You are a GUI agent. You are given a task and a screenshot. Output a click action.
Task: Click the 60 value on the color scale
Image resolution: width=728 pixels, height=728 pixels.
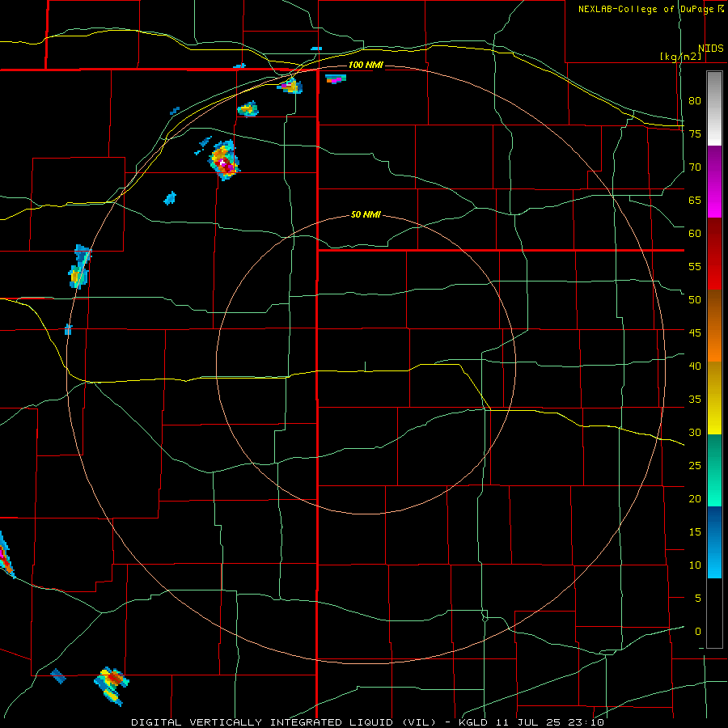click(695, 234)
